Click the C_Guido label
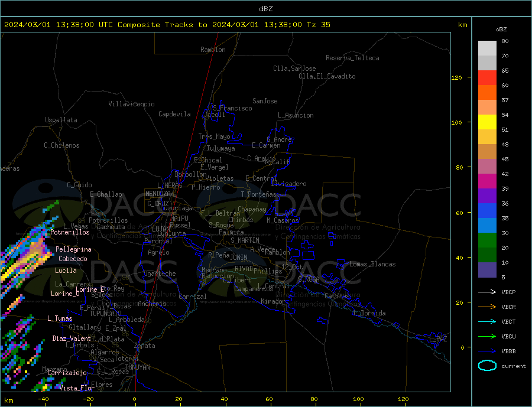The height and width of the screenshot is (407, 532). [x=79, y=185]
